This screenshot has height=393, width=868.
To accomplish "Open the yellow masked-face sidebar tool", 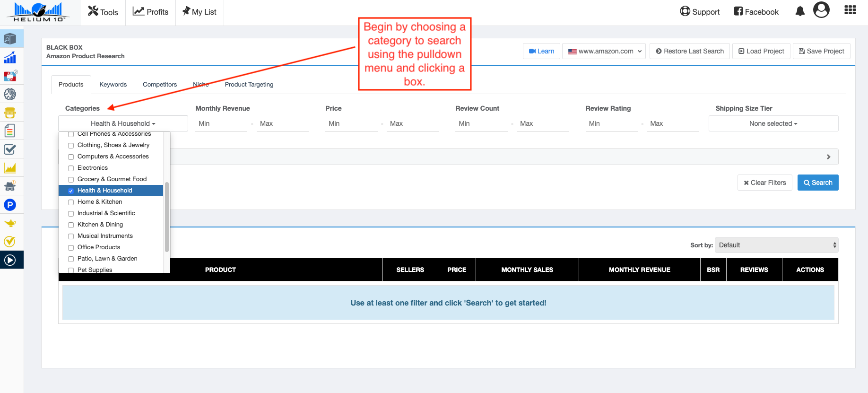I will tap(10, 113).
